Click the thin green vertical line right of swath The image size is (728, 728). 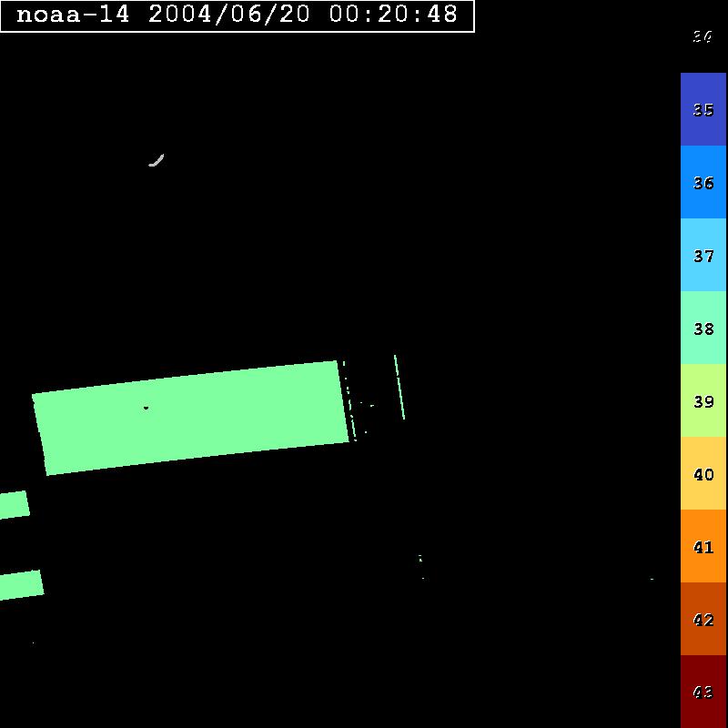pos(399,387)
